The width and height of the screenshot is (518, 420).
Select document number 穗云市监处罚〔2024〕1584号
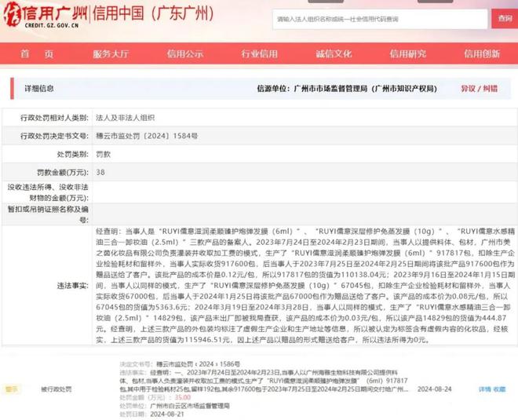coord(147,136)
